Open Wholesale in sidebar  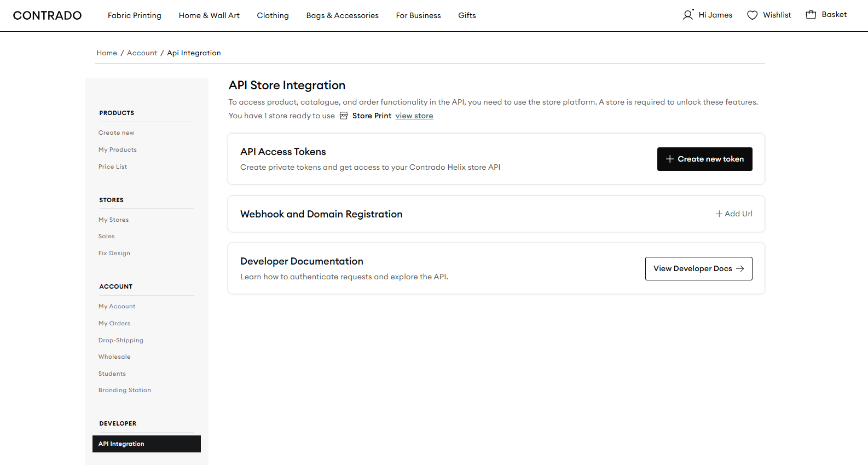tap(114, 357)
